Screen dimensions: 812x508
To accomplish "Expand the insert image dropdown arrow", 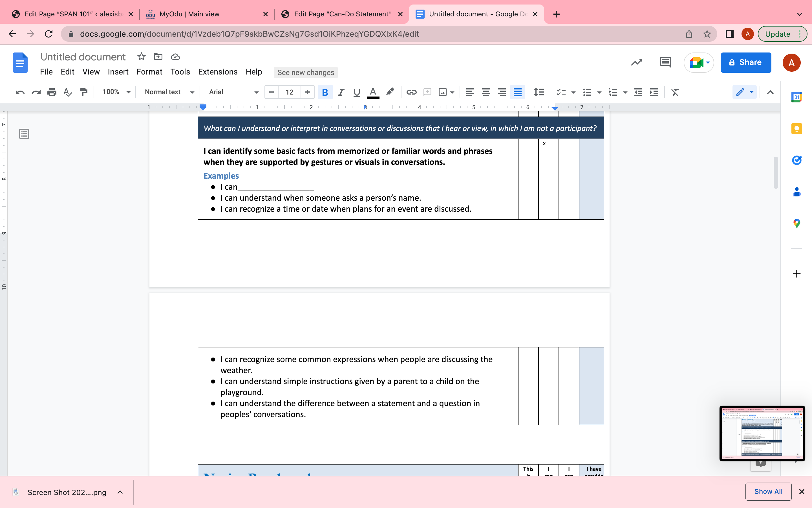I will (x=452, y=92).
